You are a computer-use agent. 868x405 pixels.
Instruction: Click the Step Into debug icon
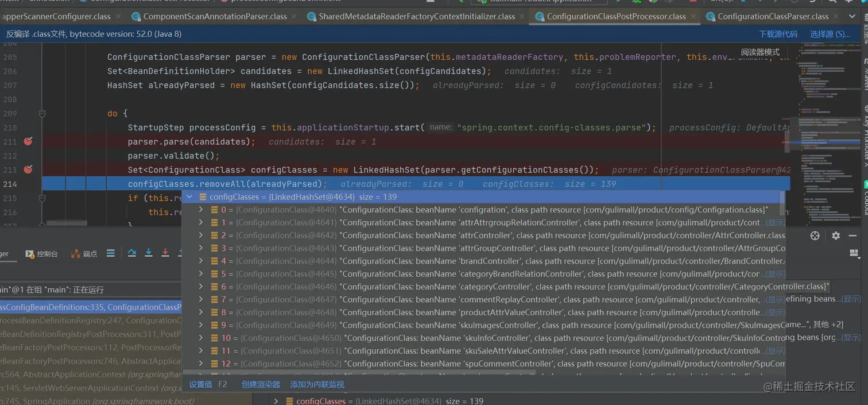(x=149, y=253)
